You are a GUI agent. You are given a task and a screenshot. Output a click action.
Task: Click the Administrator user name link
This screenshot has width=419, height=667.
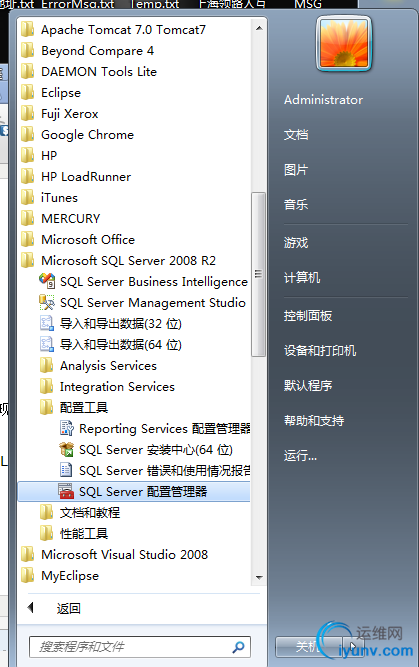point(323,100)
